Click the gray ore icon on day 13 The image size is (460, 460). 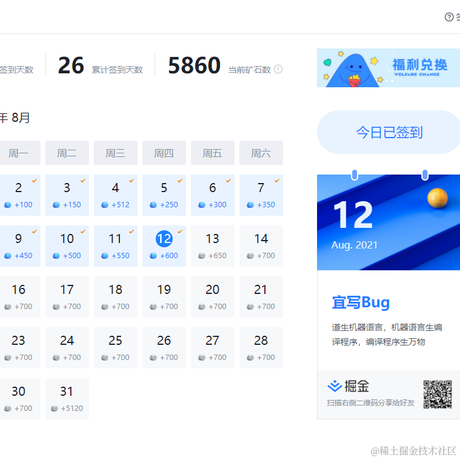coord(202,256)
